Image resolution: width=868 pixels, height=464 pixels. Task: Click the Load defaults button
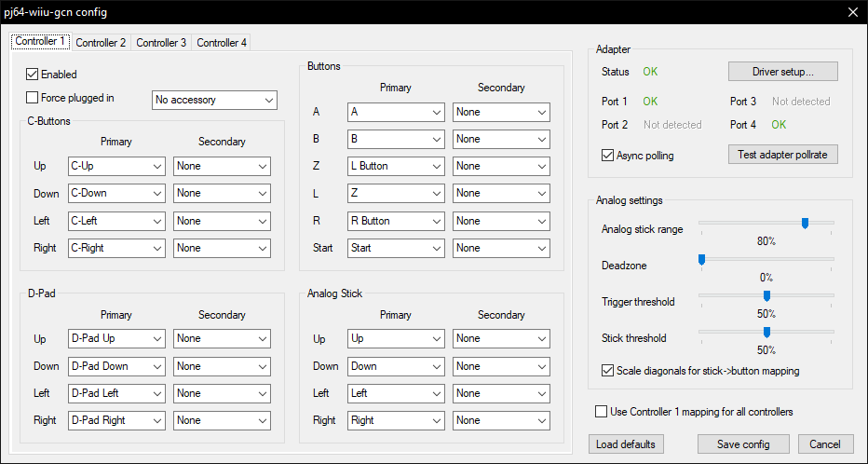pos(626,444)
